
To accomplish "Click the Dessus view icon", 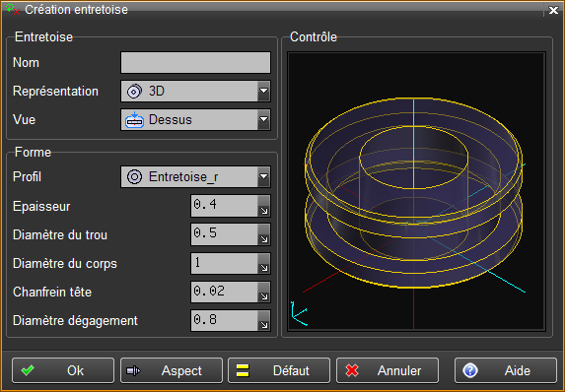I will [x=134, y=120].
